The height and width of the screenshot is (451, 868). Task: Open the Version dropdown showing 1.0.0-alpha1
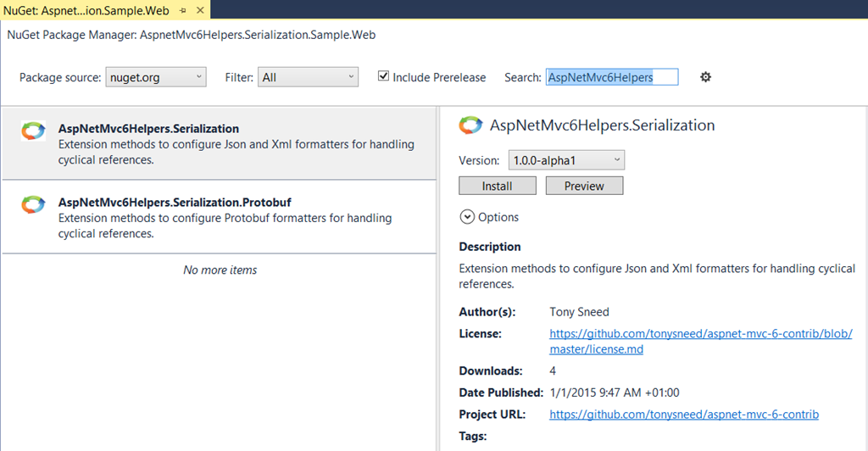point(566,159)
